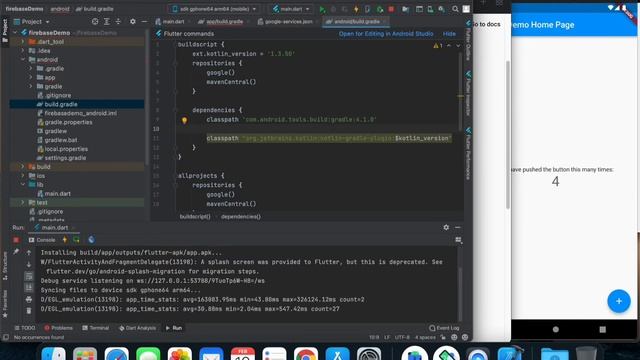Open main.dart run configuration dropdown
Viewport: 640px width, 360px height.
[x=291, y=9]
